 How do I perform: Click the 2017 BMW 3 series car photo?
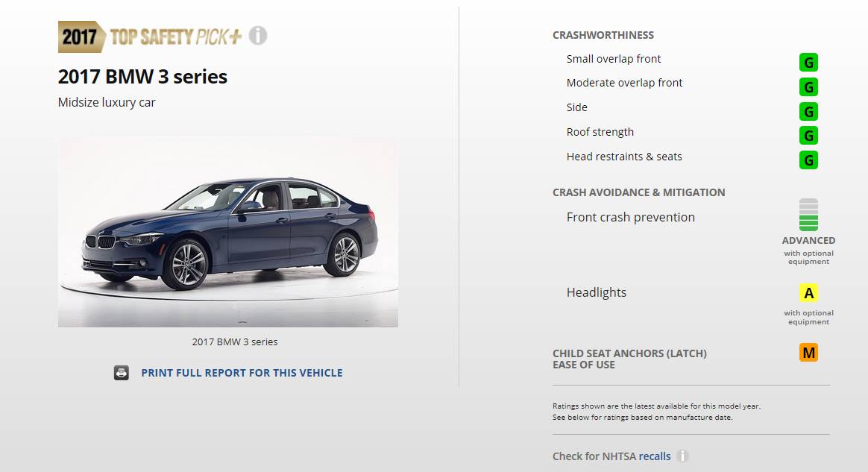tap(228, 231)
